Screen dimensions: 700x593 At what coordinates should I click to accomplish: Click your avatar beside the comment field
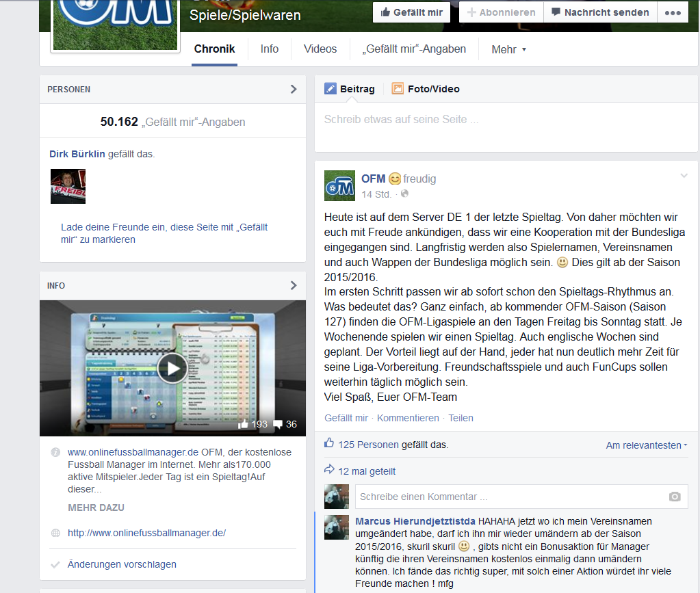pos(337,497)
